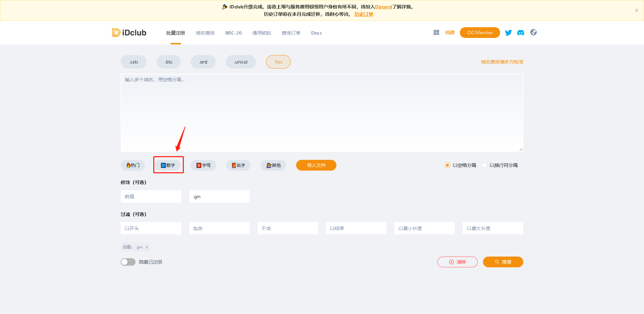Click the iDclub logo
The width and height of the screenshot is (644, 314).
coord(129,33)
